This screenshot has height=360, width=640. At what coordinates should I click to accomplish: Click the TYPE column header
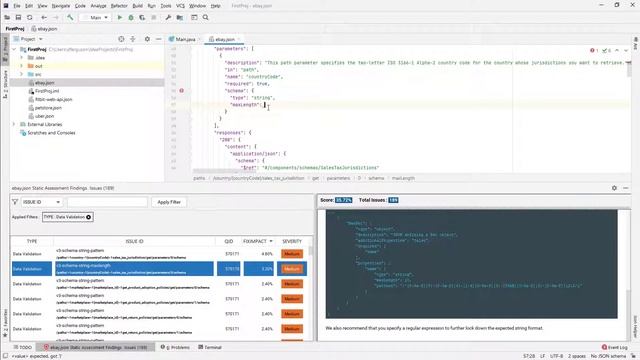pyautogui.click(x=32, y=241)
